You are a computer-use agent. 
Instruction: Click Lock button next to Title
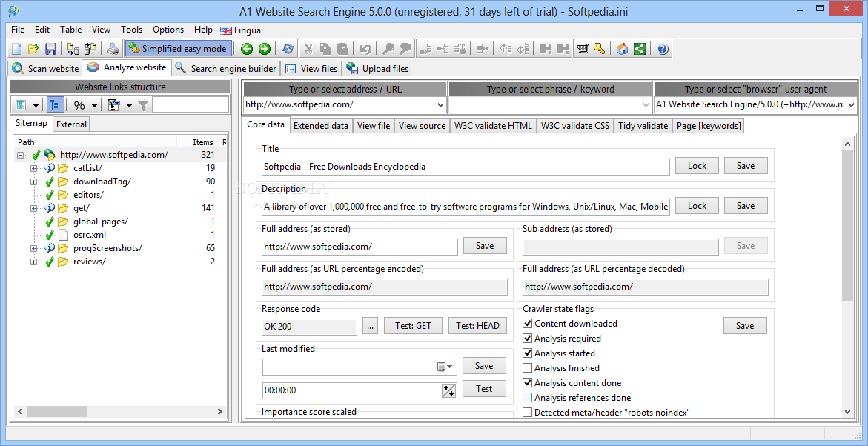(697, 165)
